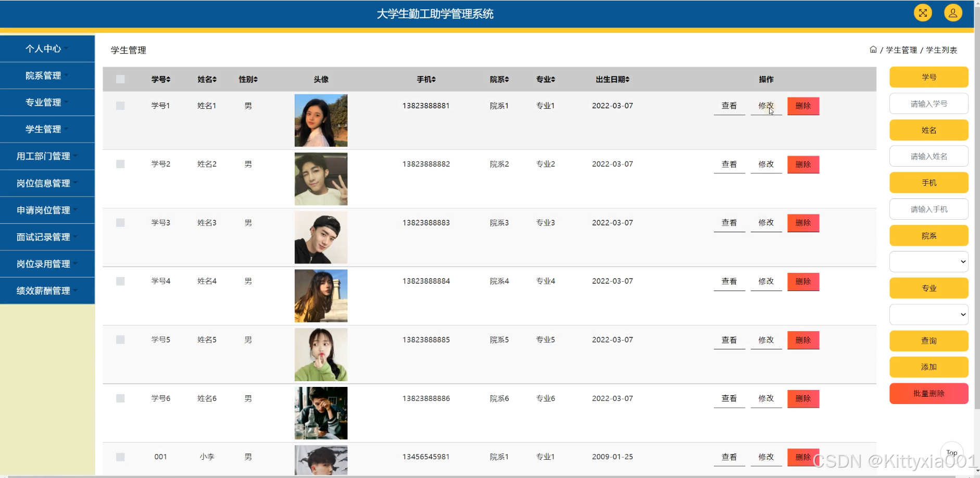
Task: Tick the select-all checkbox in table header
Action: pos(120,79)
